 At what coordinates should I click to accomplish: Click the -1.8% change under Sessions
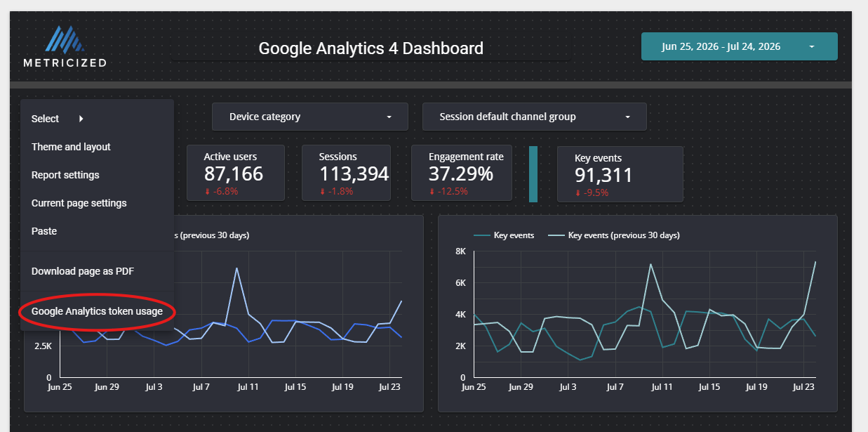[x=335, y=192]
